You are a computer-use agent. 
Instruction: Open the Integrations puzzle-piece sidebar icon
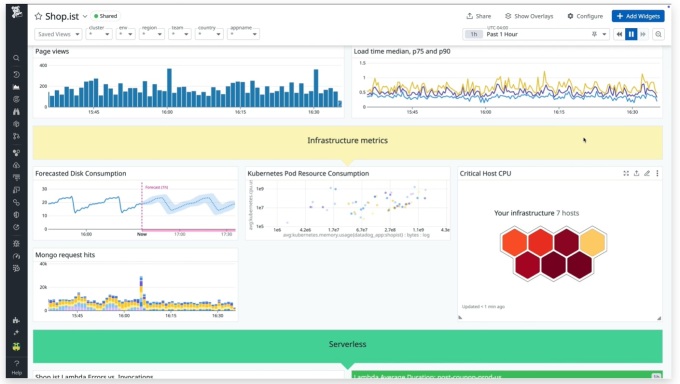(x=16, y=320)
